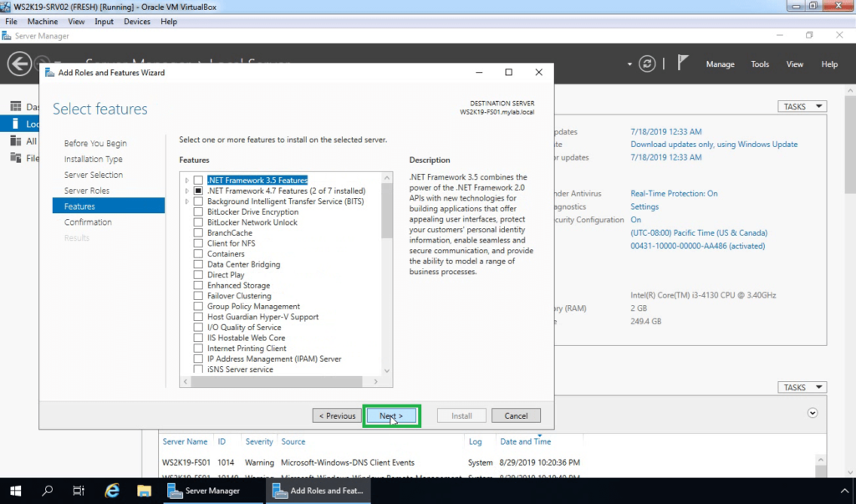Select Internet Printing Client feature label
Screen dimensions: 856x504
247,349
